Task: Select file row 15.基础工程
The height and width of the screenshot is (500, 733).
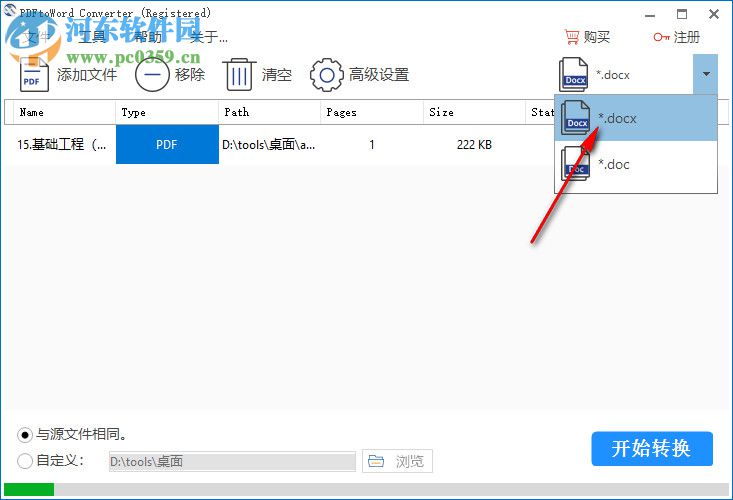Action: pyautogui.click(x=62, y=145)
